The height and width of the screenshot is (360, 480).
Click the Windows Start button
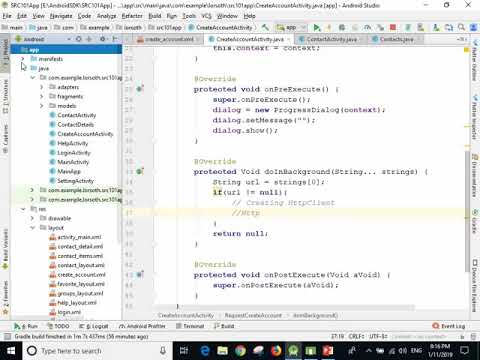tap(11, 351)
